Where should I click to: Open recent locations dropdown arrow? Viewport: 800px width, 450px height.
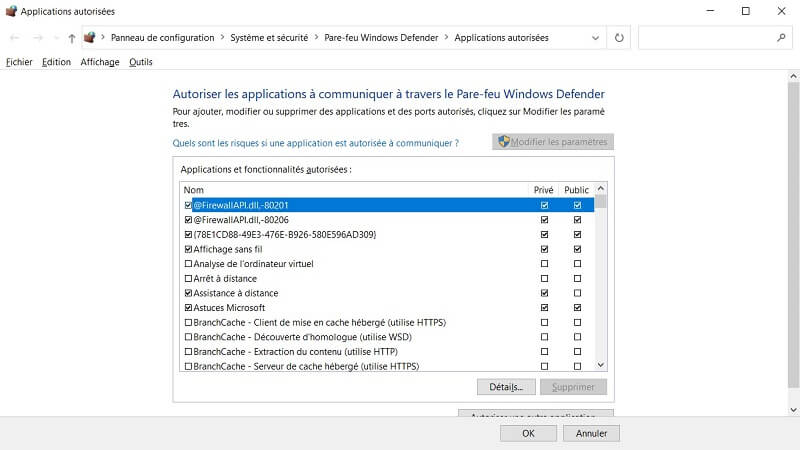pyautogui.click(x=56, y=38)
